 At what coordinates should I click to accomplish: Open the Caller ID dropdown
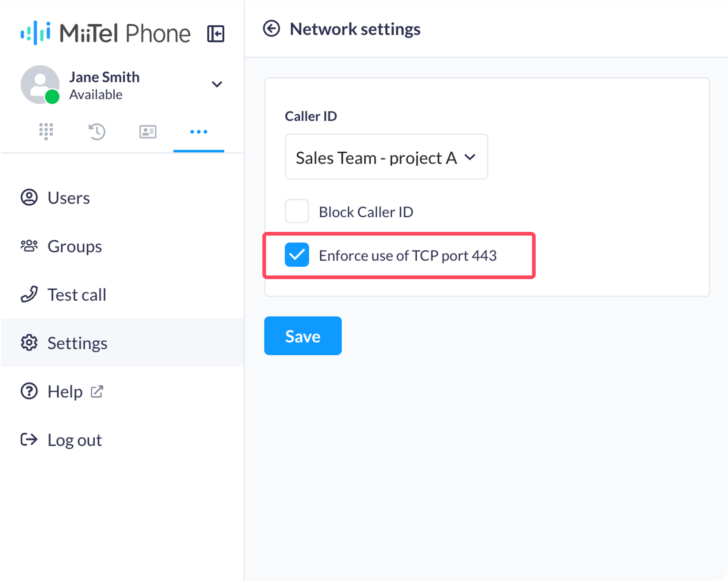[x=386, y=157]
